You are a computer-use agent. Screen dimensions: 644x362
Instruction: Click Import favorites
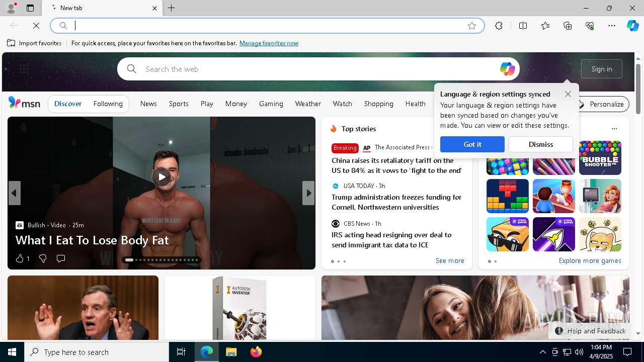[34, 43]
